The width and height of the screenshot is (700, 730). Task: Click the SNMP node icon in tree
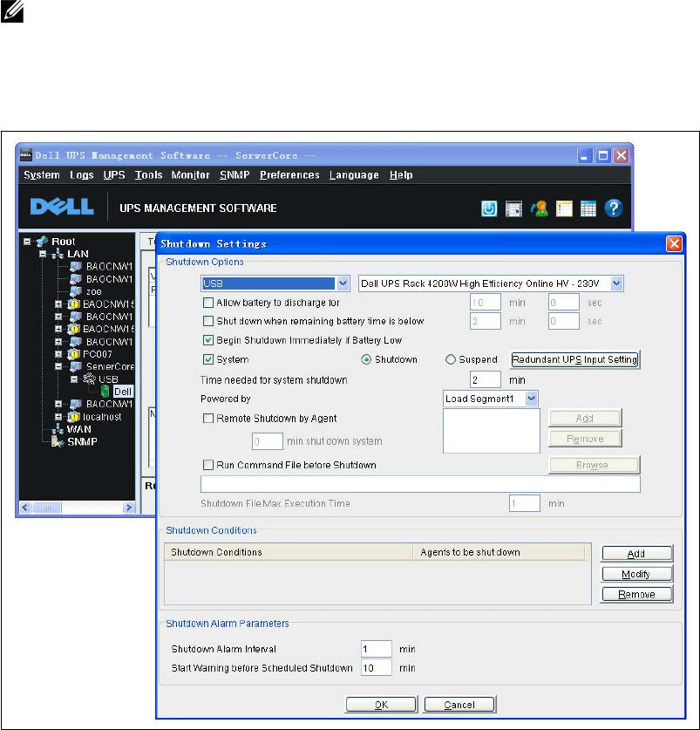(58, 441)
